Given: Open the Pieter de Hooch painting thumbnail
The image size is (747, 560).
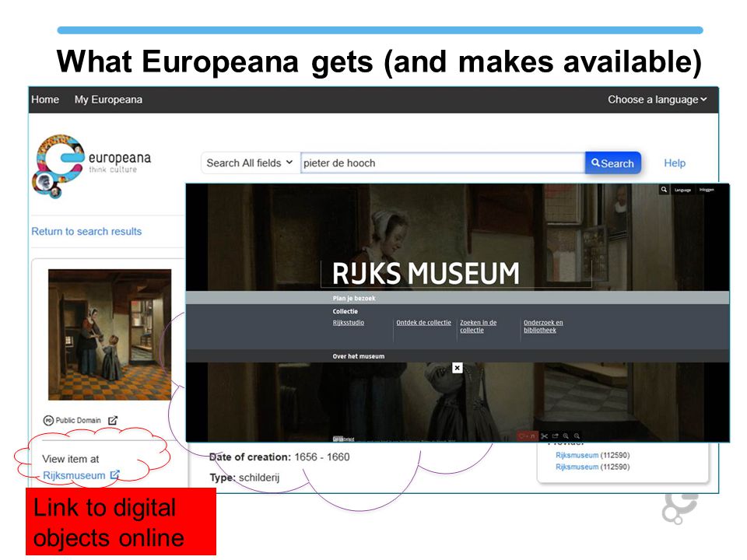Looking at the screenshot, I should (110, 334).
